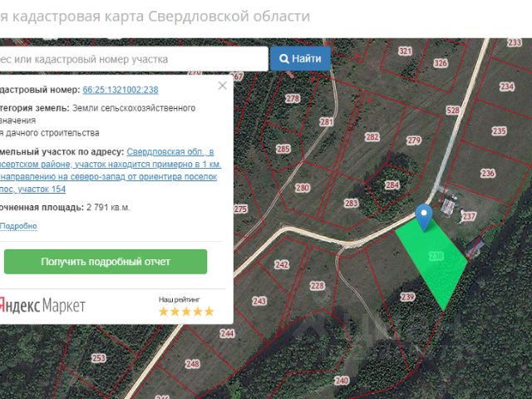Select parcel 239 on the map
The height and width of the screenshot is (399, 532).
[407, 297]
